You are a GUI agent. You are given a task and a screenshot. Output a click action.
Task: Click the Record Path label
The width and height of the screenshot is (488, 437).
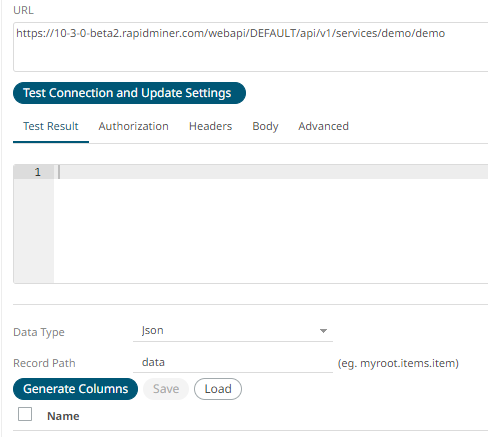tap(44, 363)
